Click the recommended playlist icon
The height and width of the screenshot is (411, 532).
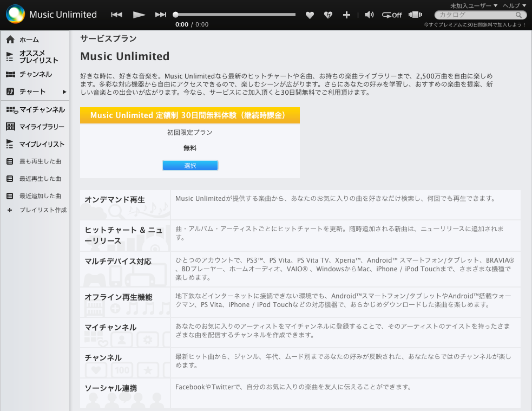pyautogui.click(x=10, y=57)
